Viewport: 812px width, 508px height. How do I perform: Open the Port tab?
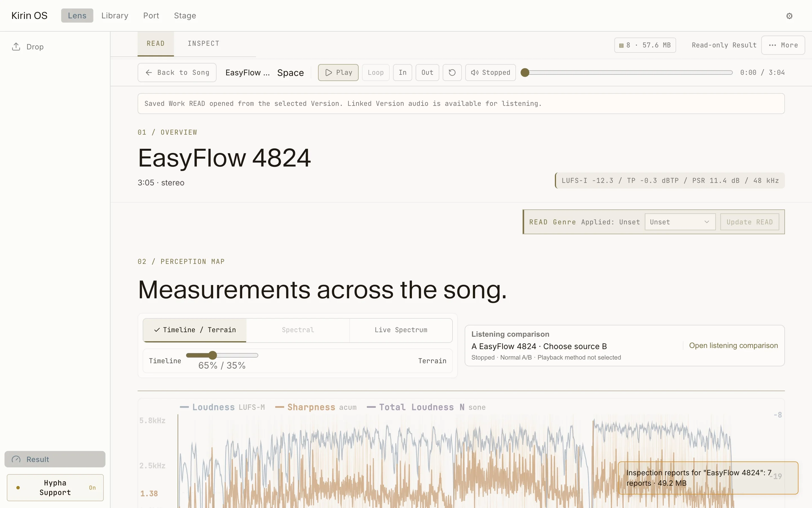tap(151, 16)
